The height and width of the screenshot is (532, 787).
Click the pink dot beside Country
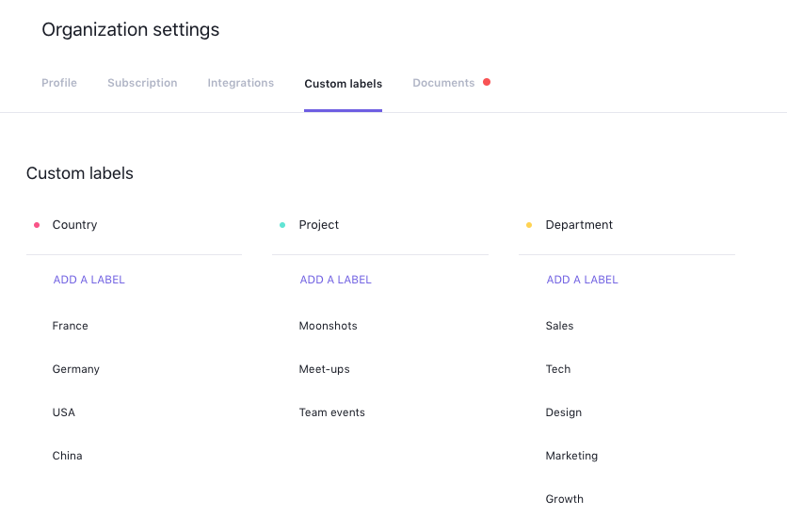click(x=37, y=225)
